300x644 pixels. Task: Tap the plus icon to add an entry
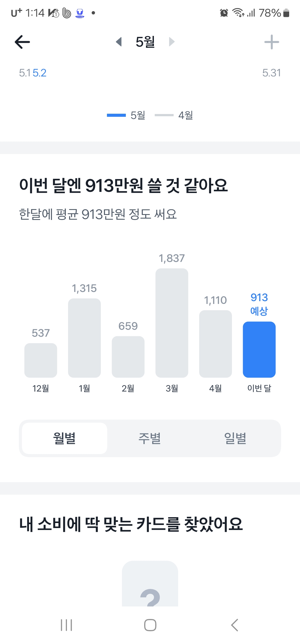pyautogui.click(x=271, y=42)
